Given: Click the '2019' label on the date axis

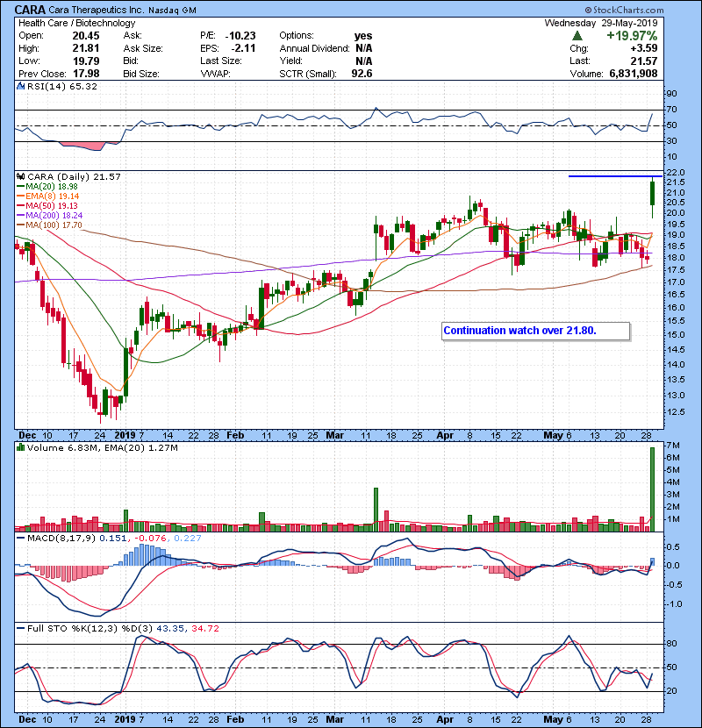Looking at the screenshot, I should (x=125, y=434).
